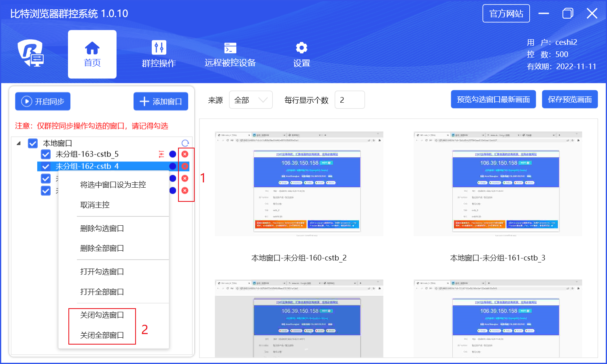Viewport: 607px width, 364px height.
Task: Collapse the 本地窗口 tree node
Action: pos(19,143)
